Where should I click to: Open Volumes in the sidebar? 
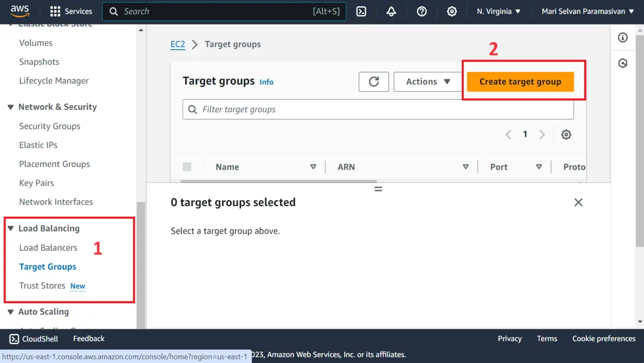point(36,43)
